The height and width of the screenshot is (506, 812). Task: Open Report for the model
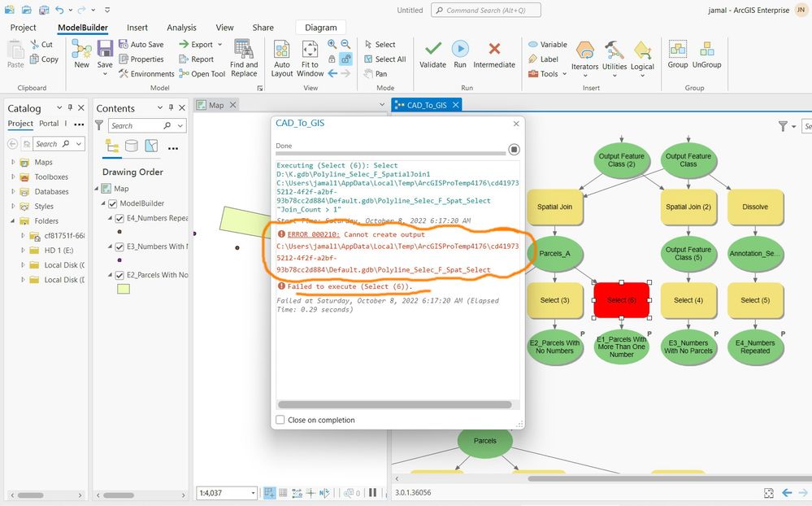coord(196,59)
